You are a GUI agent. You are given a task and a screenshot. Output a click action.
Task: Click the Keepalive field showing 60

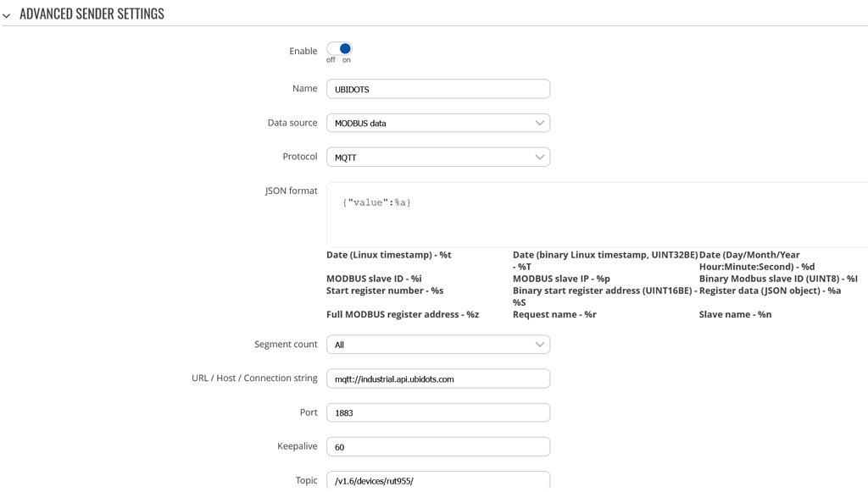437,445
